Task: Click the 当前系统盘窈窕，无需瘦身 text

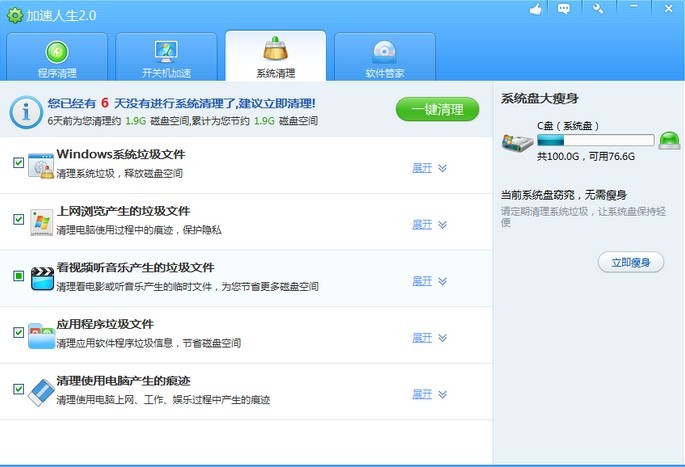Action: (564, 195)
